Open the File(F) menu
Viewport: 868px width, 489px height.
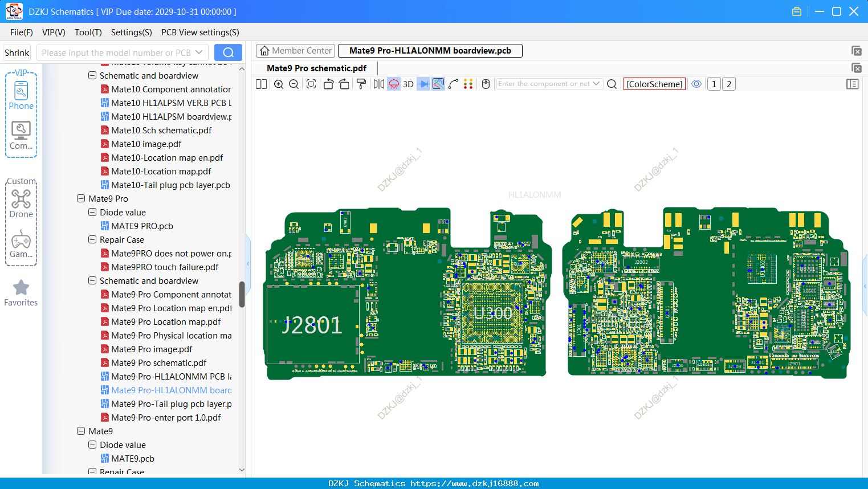click(x=22, y=32)
